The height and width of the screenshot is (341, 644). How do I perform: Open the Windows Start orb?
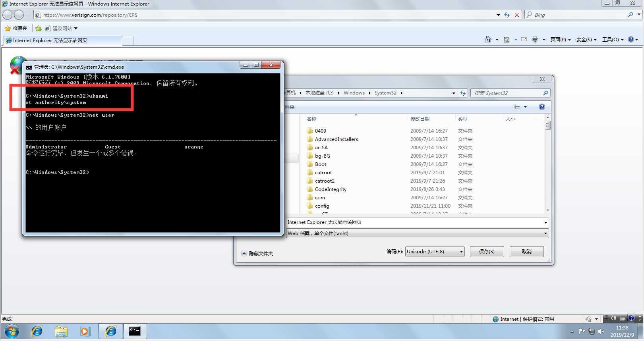point(12,331)
